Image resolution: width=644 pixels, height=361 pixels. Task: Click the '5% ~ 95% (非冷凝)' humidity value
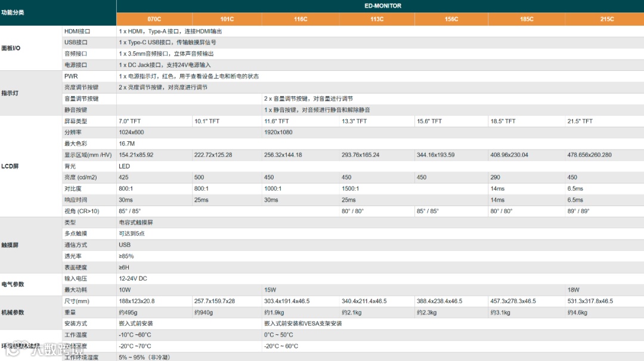click(144, 357)
